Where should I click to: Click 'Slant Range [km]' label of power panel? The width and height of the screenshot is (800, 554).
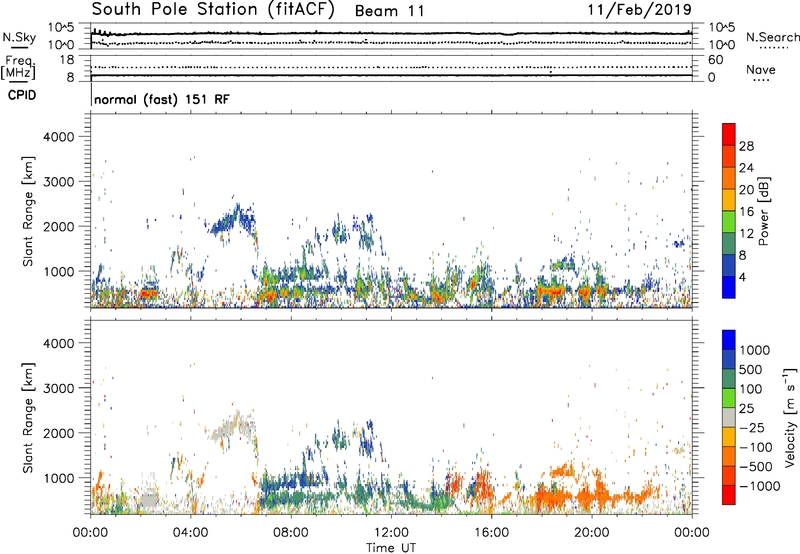[x=28, y=211]
